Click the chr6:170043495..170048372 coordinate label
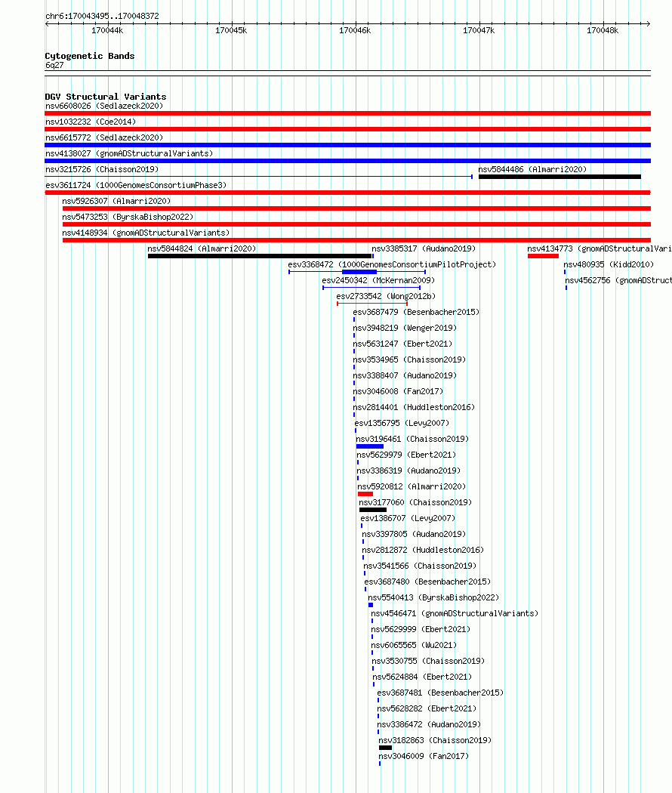Image resolution: width=672 pixels, height=793 pixels. click(102, 16)
